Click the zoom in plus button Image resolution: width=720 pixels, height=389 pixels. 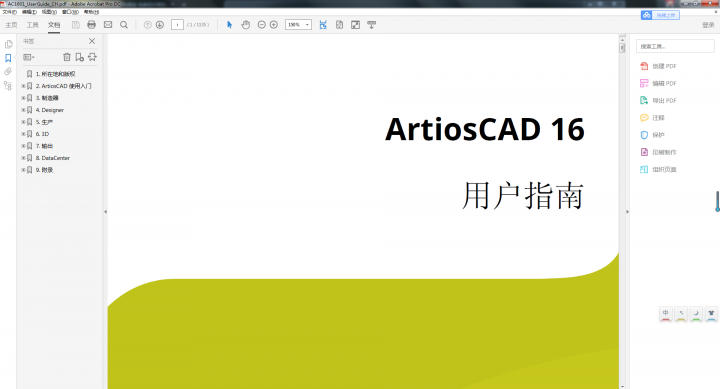click(274, 25)
